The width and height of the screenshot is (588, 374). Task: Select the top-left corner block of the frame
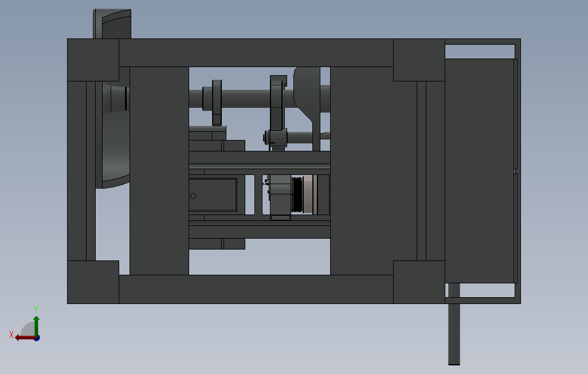(93, 60)
